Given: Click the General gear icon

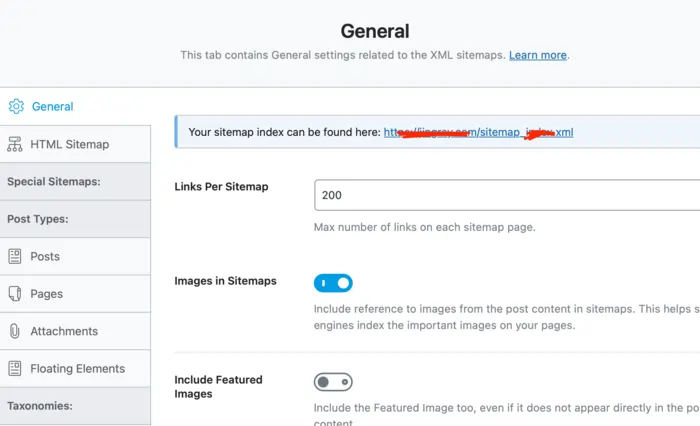Looking at the screenshot, I should point(15,106).
